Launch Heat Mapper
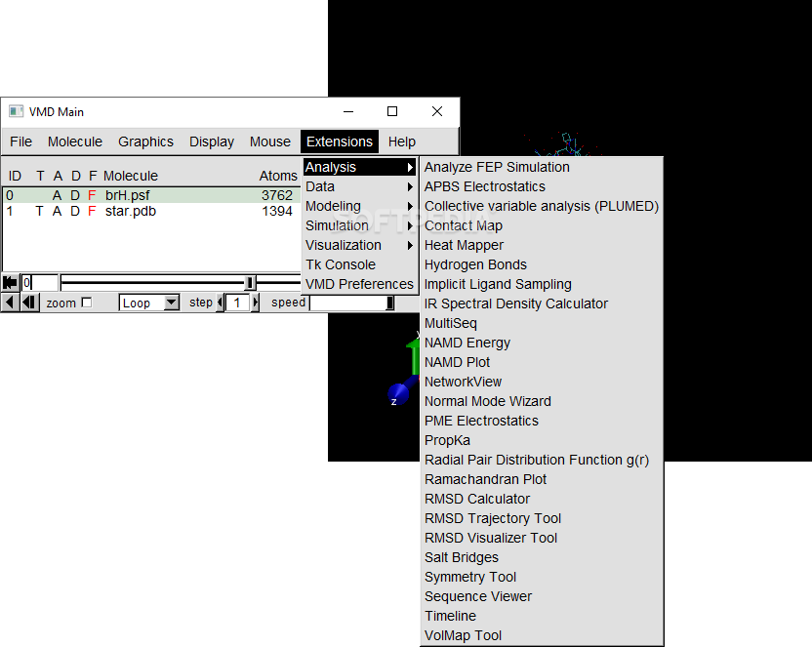 541,245
